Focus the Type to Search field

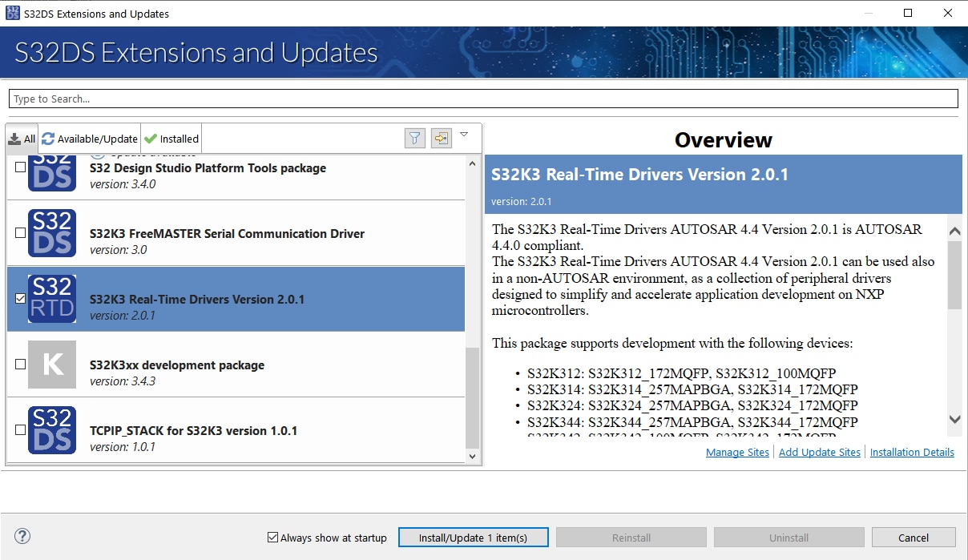click(483, 99)
